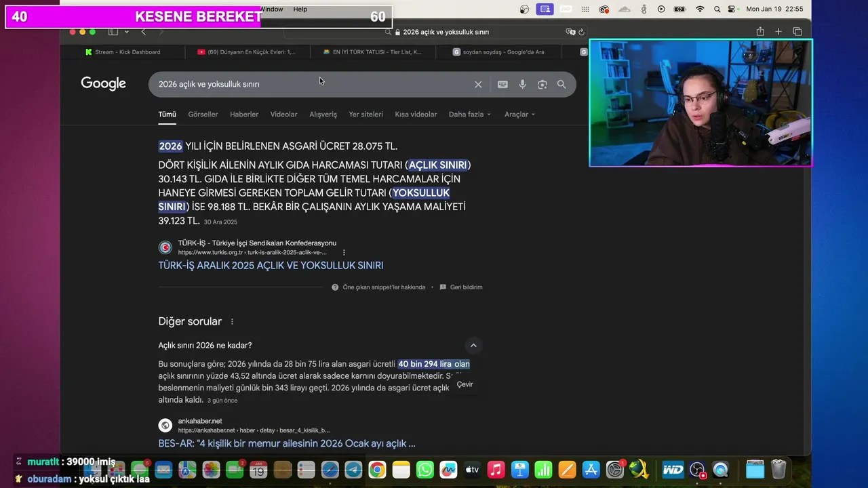The width and height of the screenshot is (868, 488).
Task: Select the Tümü results tab
Action: 167,115
